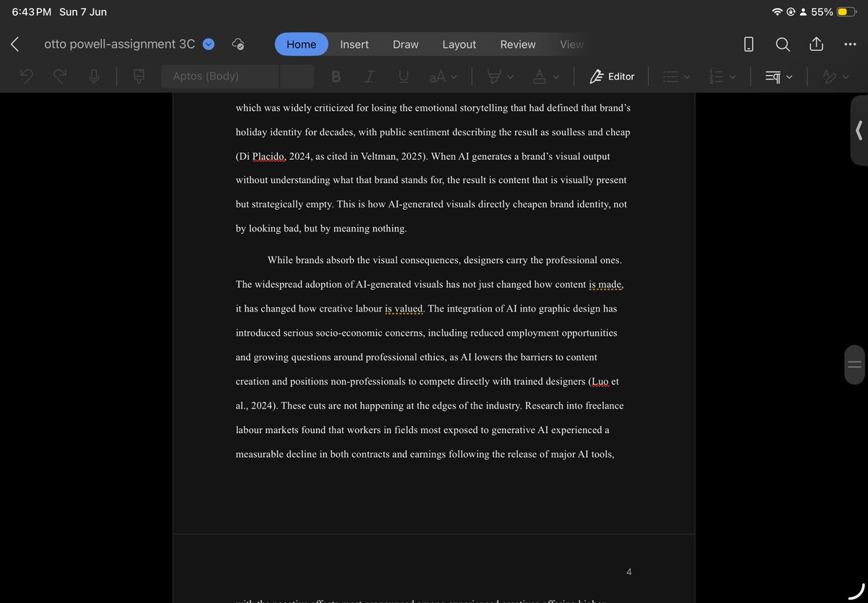868x603 pixels.
Task: Open the more options ellipsis
Action: point(850,44)
